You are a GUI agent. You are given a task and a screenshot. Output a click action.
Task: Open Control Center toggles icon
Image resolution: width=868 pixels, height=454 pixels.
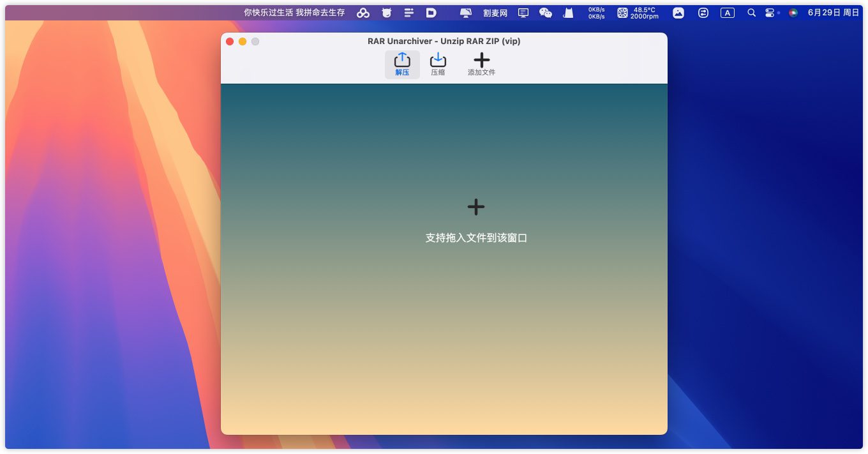(770, 13)
